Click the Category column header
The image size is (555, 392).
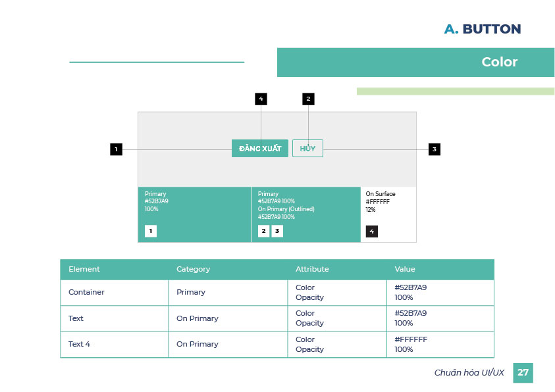[x=193, y=269]
